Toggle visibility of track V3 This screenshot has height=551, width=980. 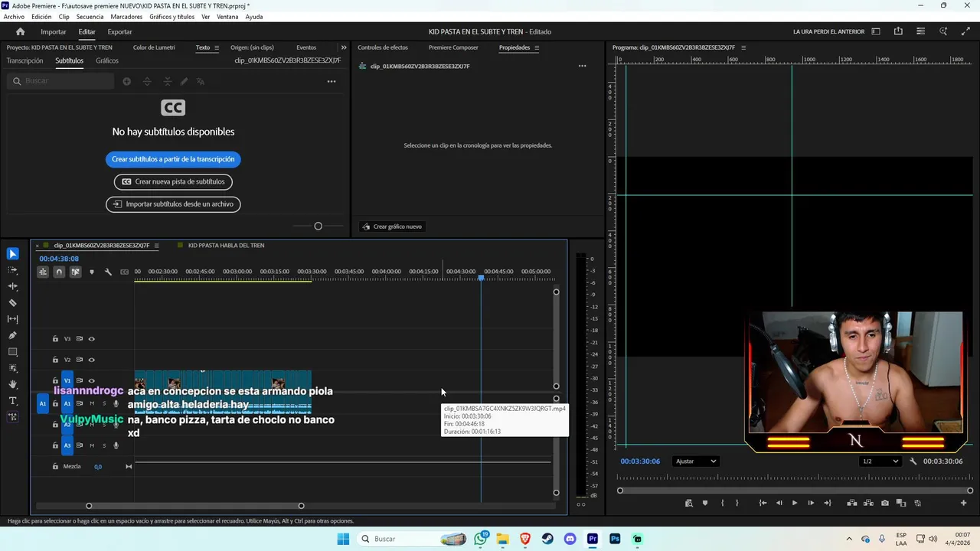click(x=91, y=339)
